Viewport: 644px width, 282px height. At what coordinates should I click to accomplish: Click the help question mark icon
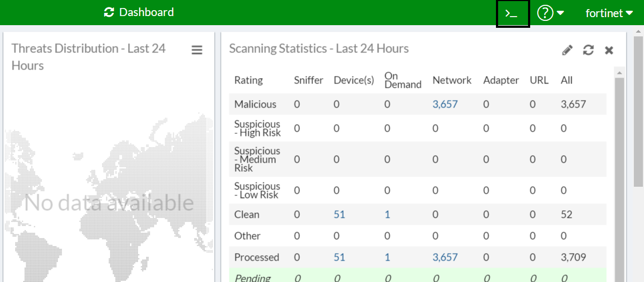coord(545,13)
